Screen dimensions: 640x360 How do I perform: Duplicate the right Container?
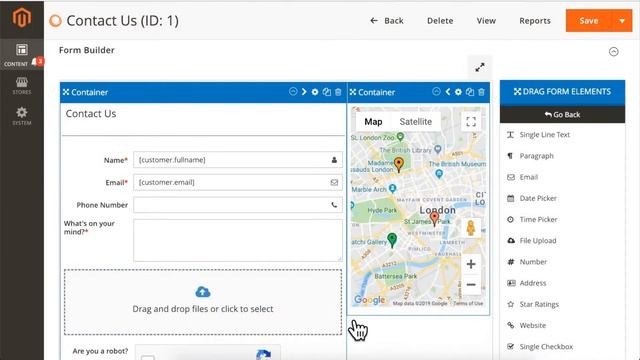tap(470, 92)
